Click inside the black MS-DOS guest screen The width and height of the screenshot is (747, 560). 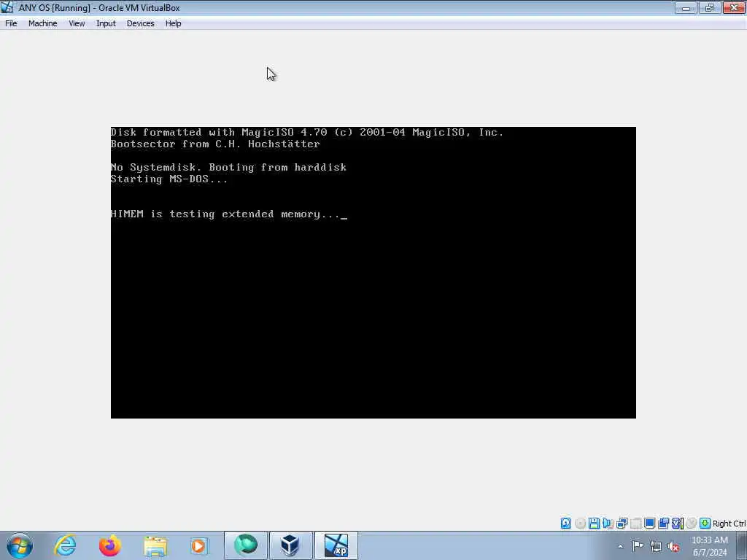[x=373, y=273]
